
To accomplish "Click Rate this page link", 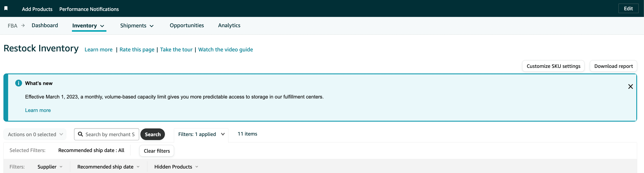I will [x=137, y=49].
